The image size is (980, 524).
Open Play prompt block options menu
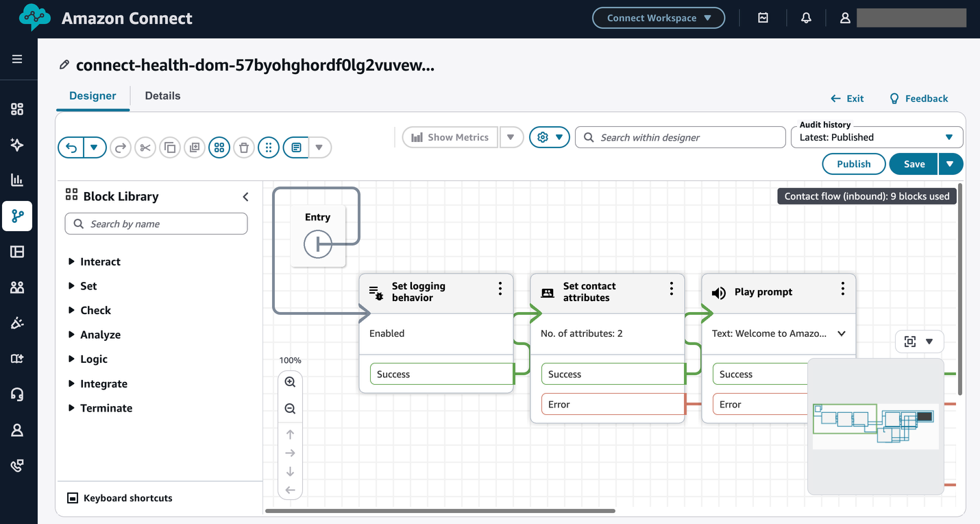coord(843,289)
